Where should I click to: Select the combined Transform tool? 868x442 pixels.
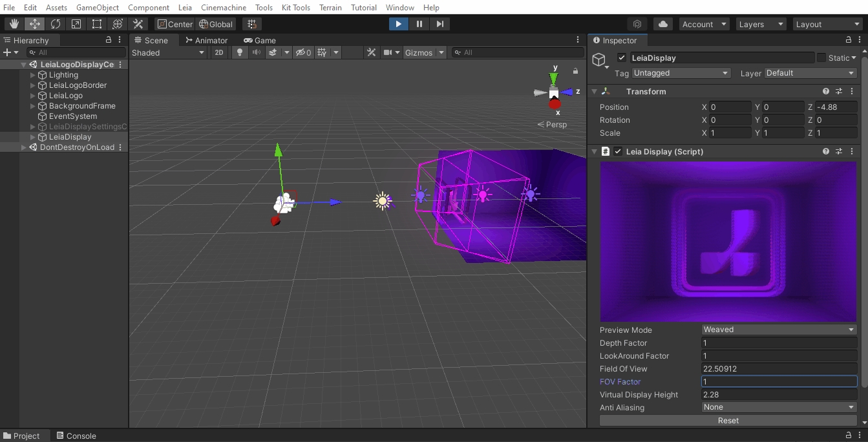[118, 24]
